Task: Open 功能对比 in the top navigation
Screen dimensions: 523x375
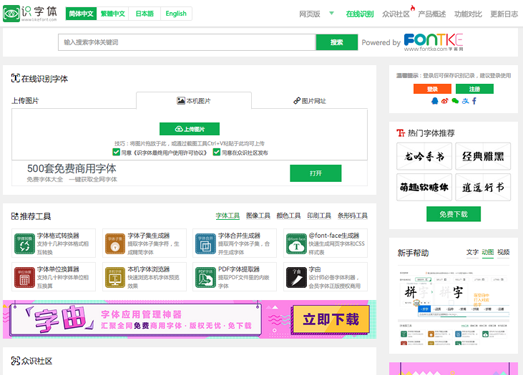Action: (x=468, y=14)
